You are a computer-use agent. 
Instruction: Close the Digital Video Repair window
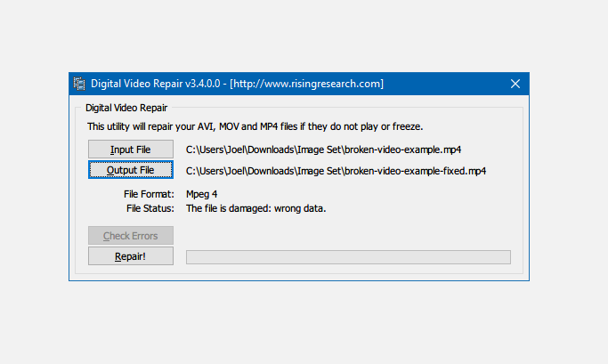pyautogui.click(x=515, y=84)
